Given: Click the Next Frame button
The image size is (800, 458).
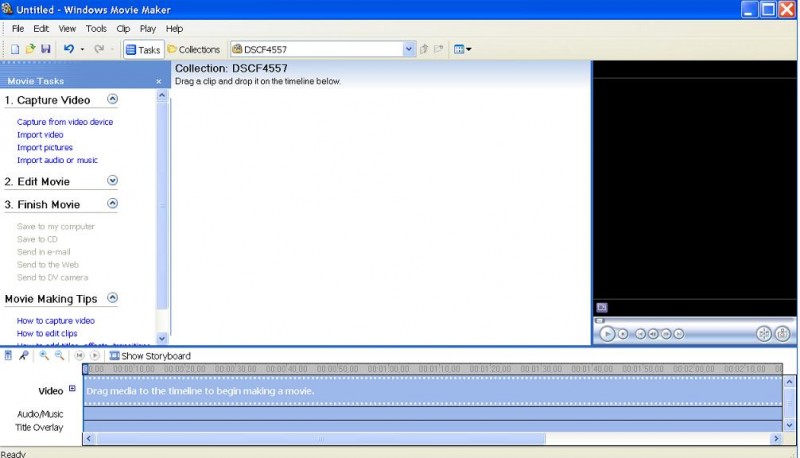Looking at the screenshot, I should [666, 334].
